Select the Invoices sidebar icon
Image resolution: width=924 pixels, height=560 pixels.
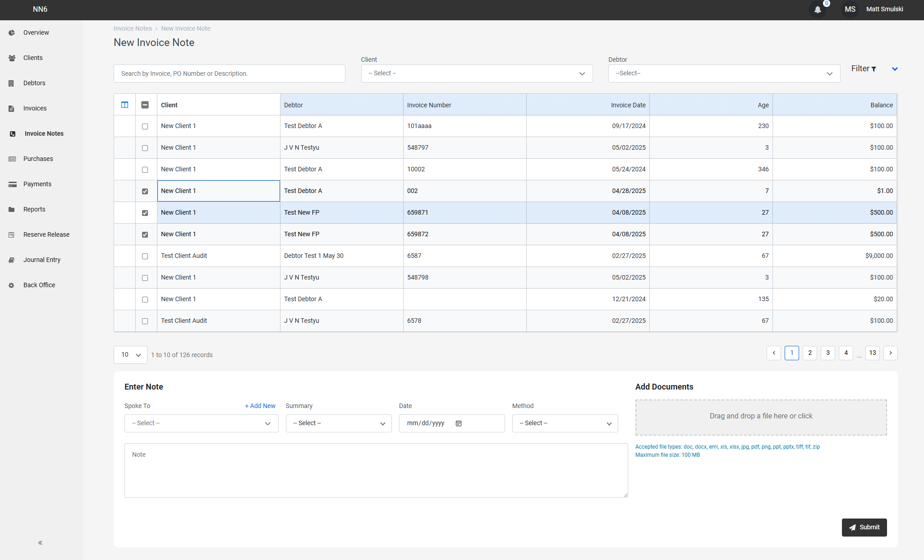(x=11, y=108)
